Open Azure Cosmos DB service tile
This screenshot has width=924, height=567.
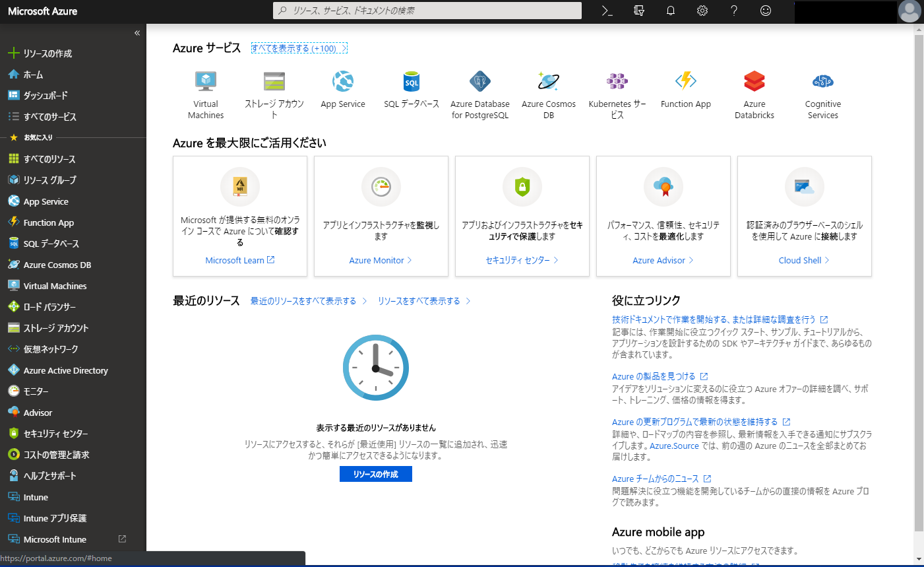pos(549,95)
